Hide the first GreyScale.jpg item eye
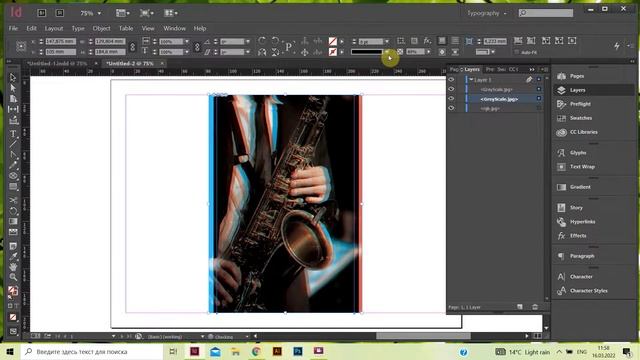Viewport: 640px width, 360px height. pyautogui.click(x=451, y=89)
